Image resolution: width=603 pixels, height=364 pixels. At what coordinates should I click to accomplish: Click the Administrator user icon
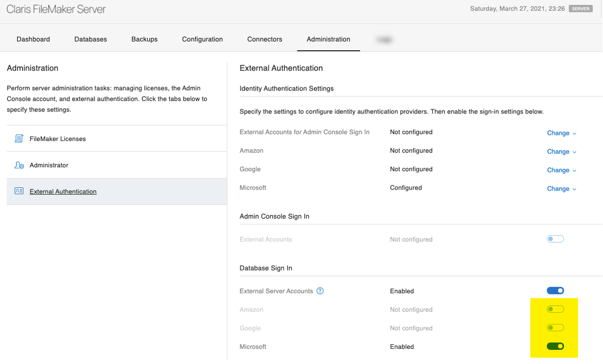[19, 165]
